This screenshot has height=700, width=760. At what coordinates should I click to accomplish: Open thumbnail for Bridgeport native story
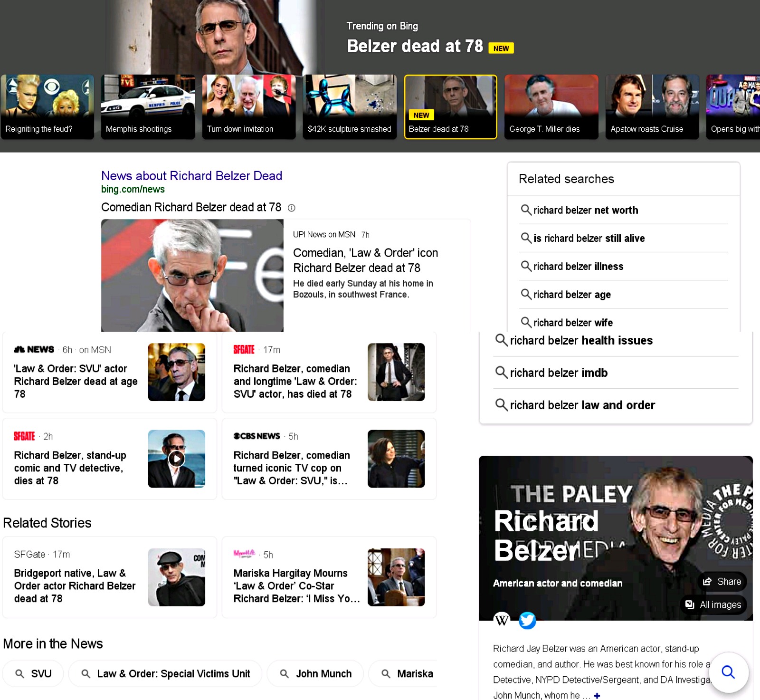point(177,577)
